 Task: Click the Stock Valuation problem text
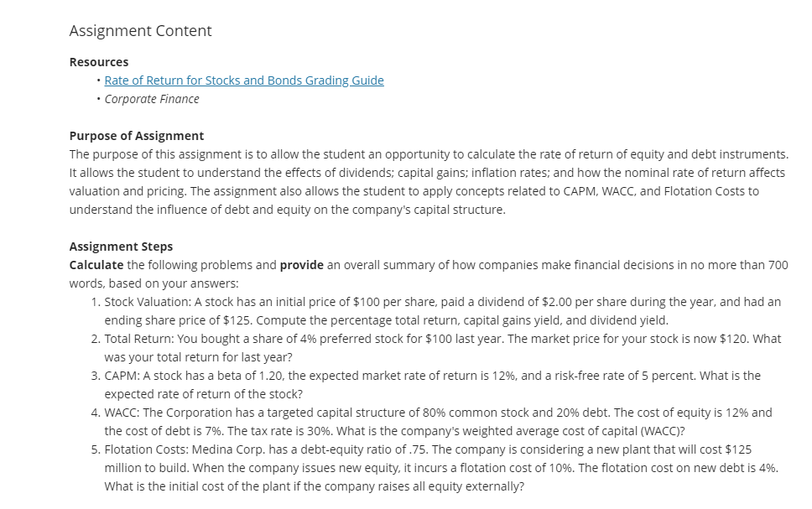pos(443,311)
